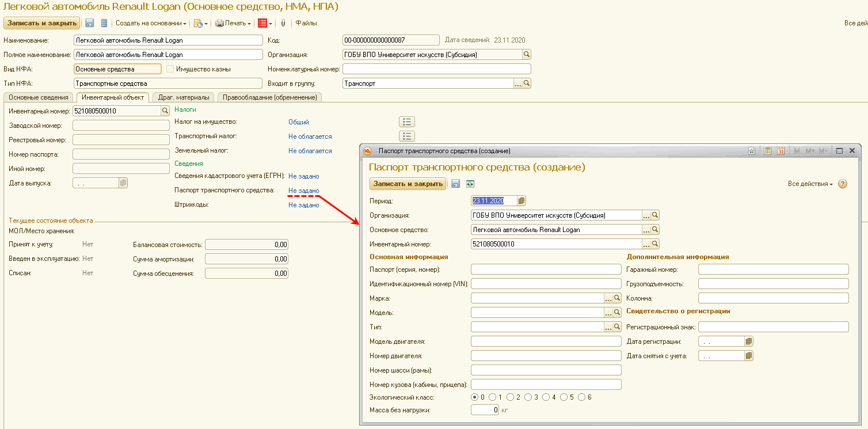The width and height of the screenshot is (868, 429).
Task: Click magnifier icon in Входит в группу field
Action: point(526,83)
